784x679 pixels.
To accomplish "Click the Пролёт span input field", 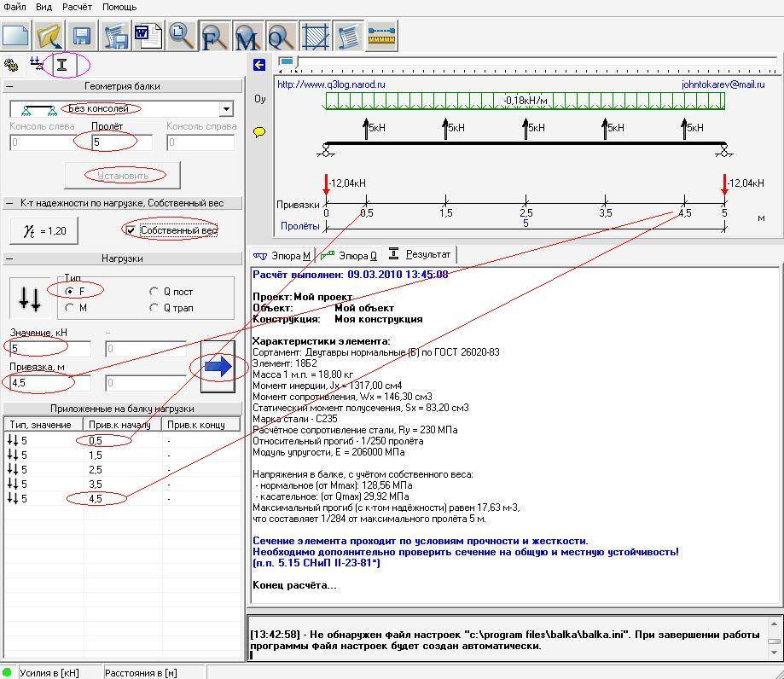I will click(121, 142).
